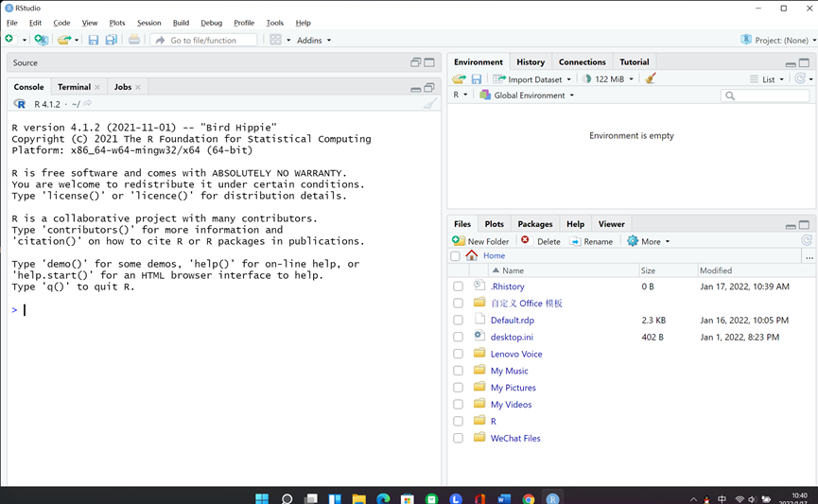Open RStudio from the Windows taskbar
This screenshot has width=818, height=504.
tap(552, 498)
